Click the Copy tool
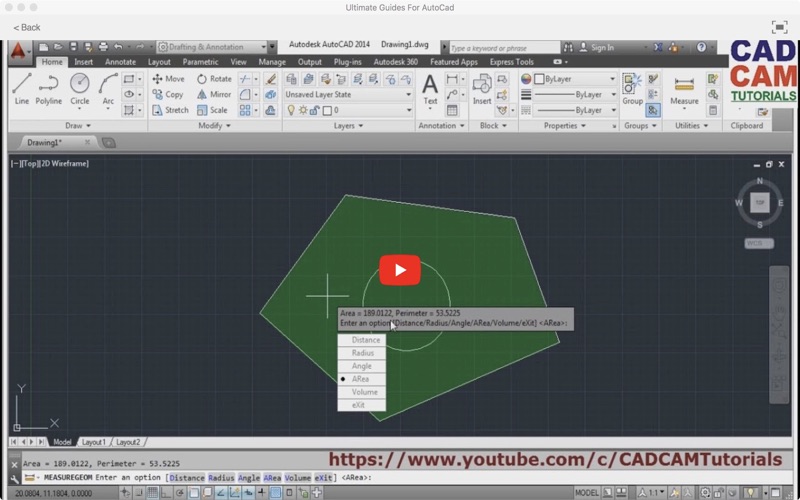Screen dimensions: 800x500 coord(167,94)
